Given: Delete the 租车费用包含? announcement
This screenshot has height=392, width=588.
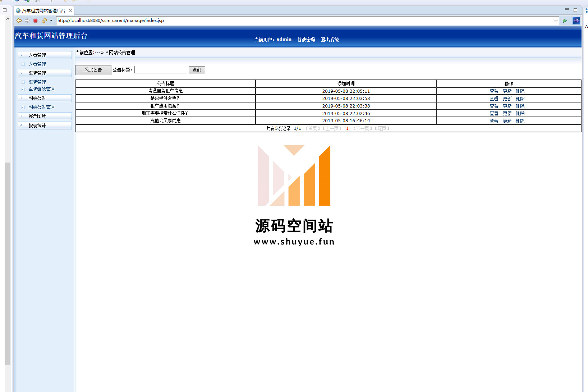Looking at the screenshot, I should click(x=520, y=106).
